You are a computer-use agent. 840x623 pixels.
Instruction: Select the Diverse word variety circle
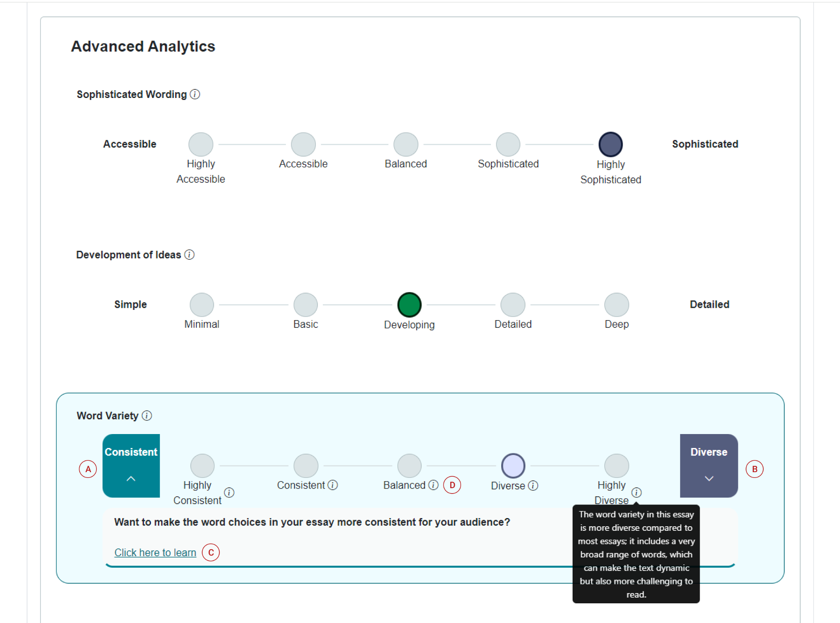513,466
